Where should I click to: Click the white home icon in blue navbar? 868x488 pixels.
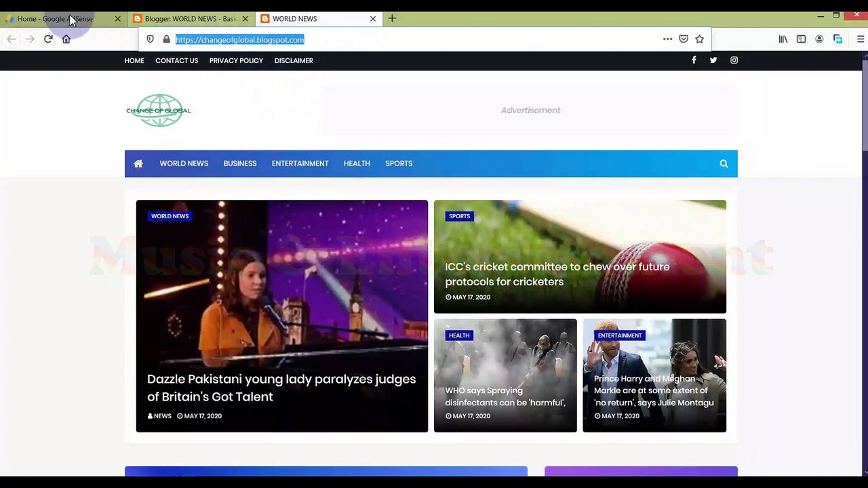click(x=138, y=163)
